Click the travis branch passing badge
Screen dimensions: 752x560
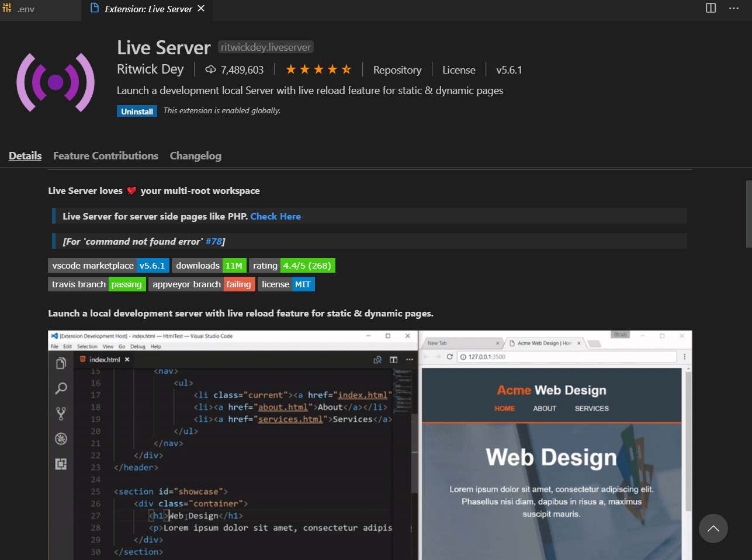[97, 284]
